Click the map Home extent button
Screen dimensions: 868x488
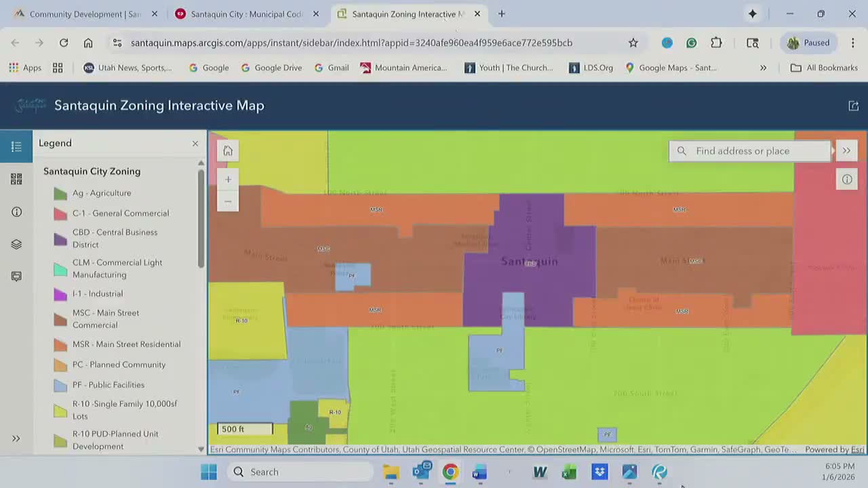click(x=228, y=151)
